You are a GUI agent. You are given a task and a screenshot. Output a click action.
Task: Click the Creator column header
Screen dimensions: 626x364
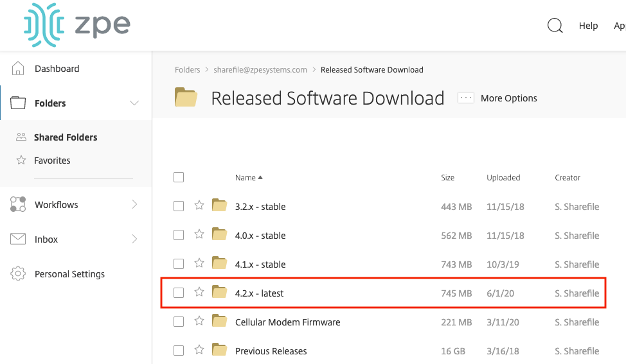[x=568, y=177]
